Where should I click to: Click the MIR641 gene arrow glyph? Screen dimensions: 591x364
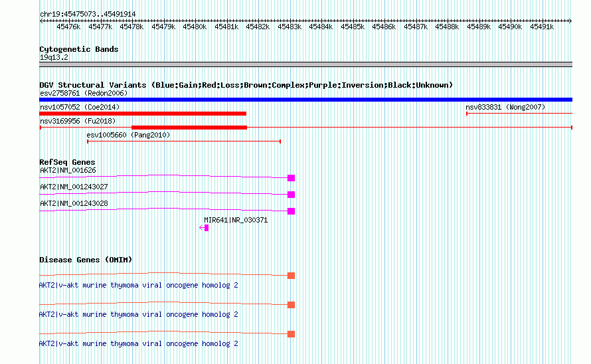(x=204, y=228)
